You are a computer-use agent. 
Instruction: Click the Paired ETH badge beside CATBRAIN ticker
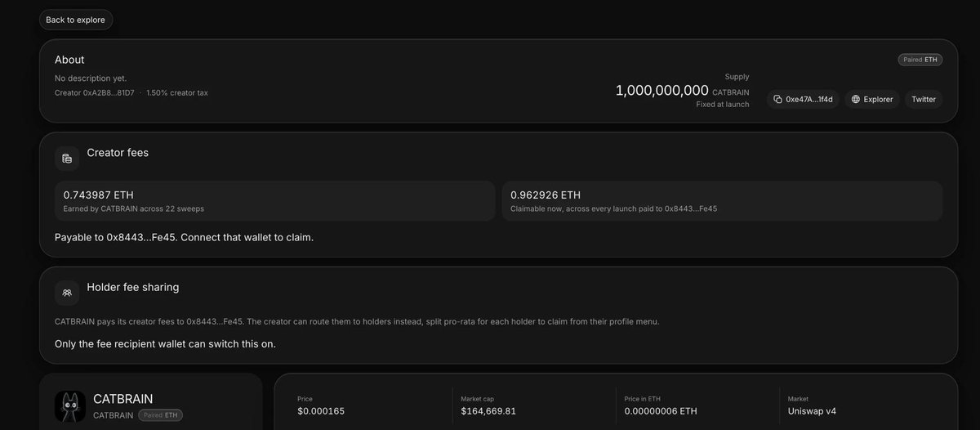(160, 415)
